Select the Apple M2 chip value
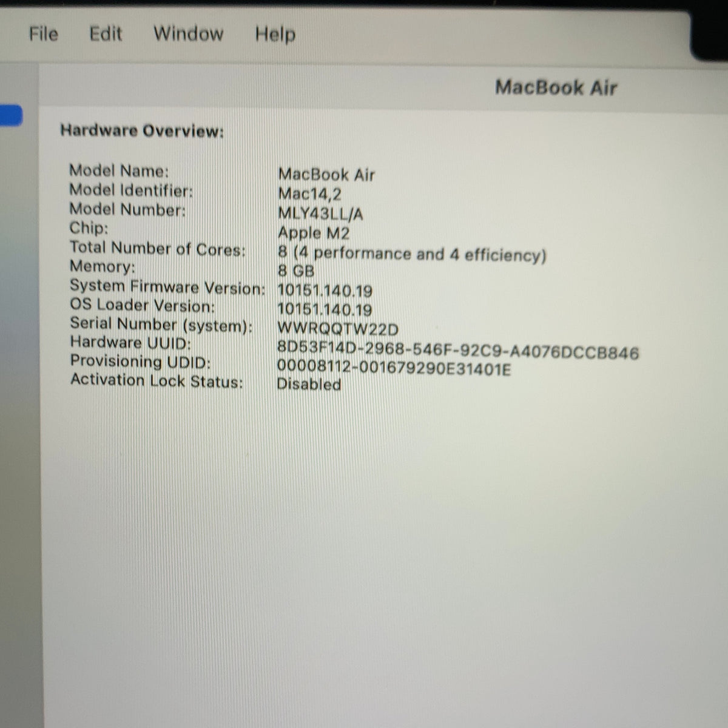This screenshot has height=728, width=728. tap(314, 233)
